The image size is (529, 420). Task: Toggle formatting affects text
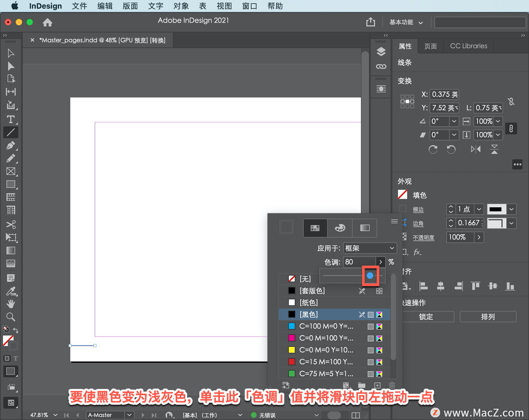[x=16, y=358]
